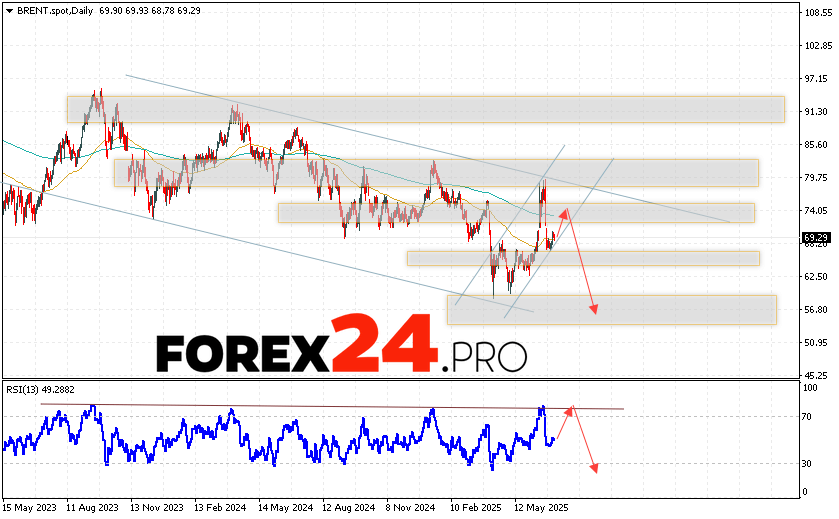Click the 45.25 price axis label

point(817,374)
